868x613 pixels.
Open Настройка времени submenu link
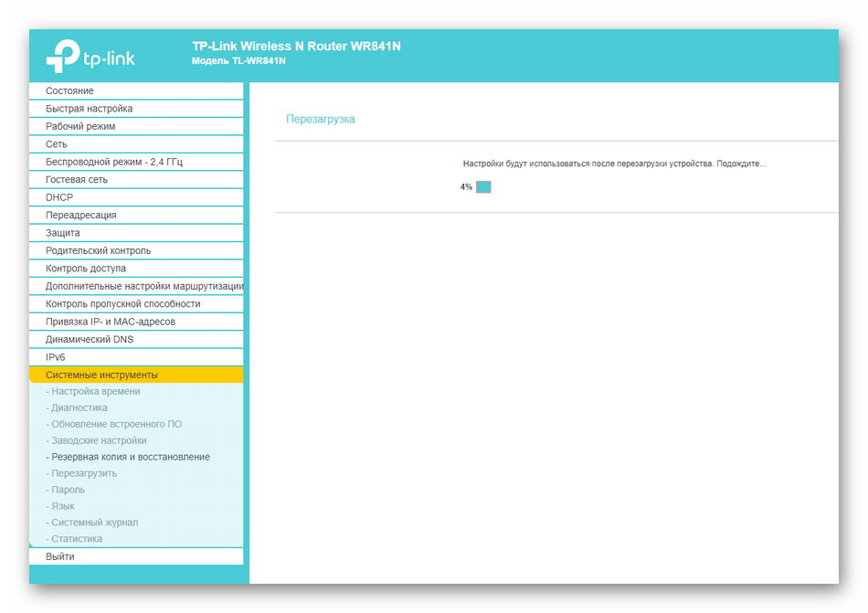(x=96, y=392)
